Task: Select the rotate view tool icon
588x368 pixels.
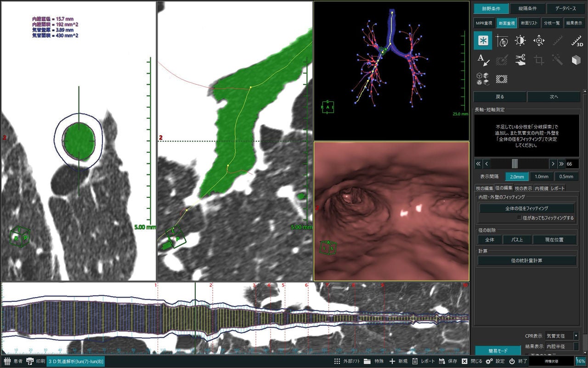Action: pos(502,40)
